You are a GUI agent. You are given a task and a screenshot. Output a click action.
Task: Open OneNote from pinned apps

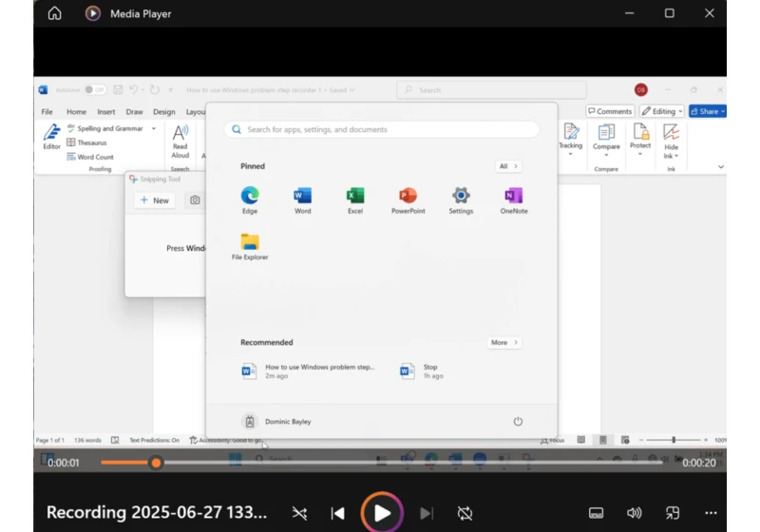click(x=514, y=200)
